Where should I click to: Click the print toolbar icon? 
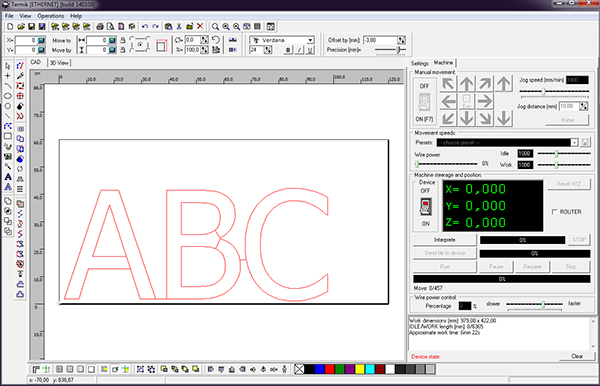pyautogui.click(x=100, y=26)
